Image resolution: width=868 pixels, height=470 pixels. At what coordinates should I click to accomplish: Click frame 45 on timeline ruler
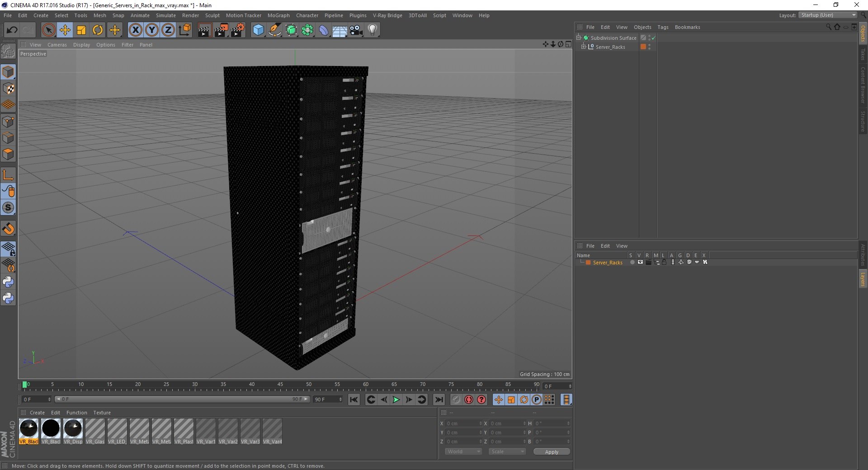(x=280, y=385)
